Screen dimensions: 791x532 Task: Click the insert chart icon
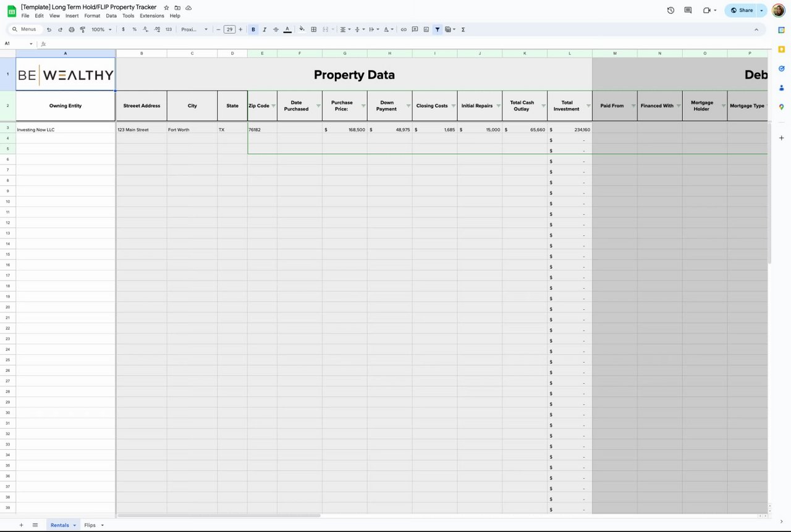pyautogui.click(x=426, y=30)
